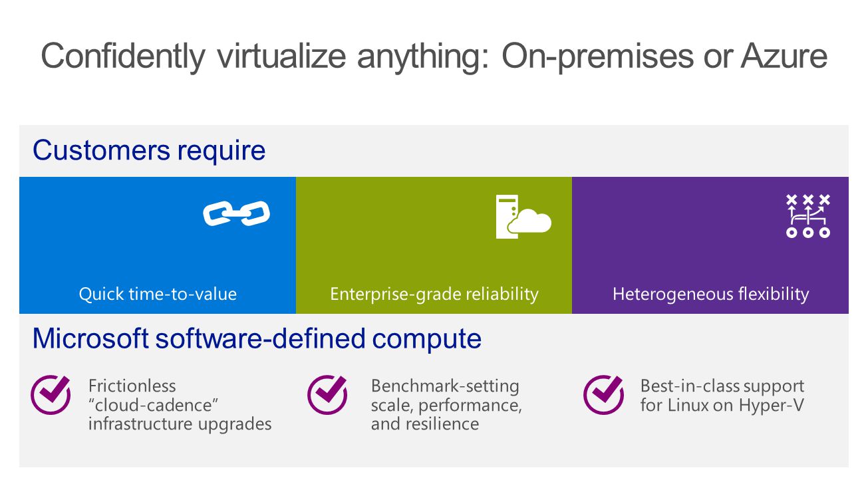Click the chain link icon
868x488 pixels.
pyautogui.click(x=236, y=213)
